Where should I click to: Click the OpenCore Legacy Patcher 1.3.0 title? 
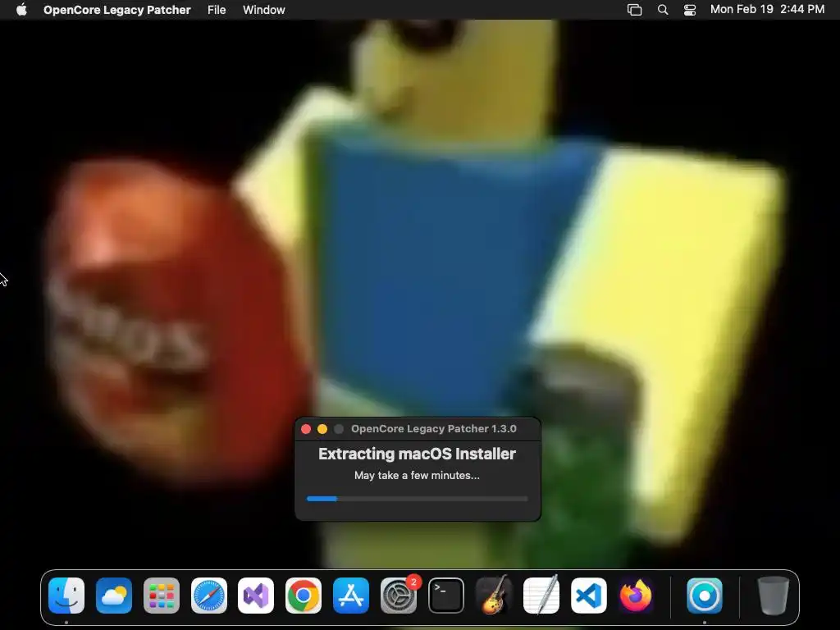[433, 428]
